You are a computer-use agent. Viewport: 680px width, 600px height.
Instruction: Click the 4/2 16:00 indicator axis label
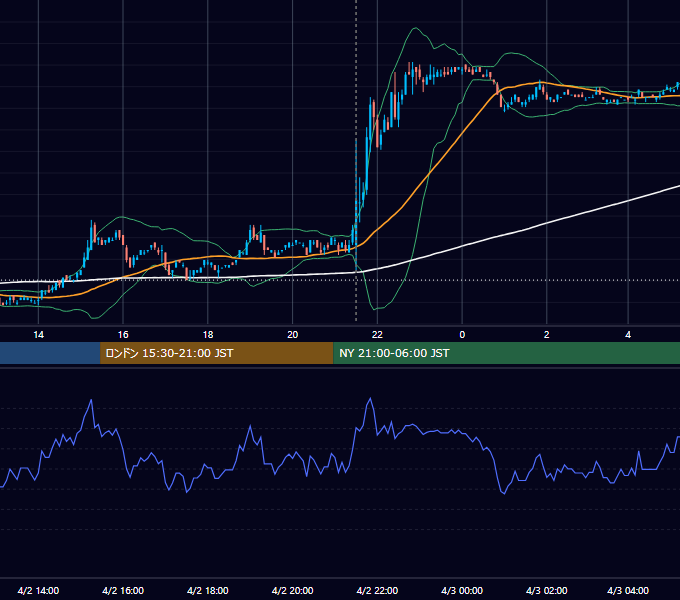point(123,590)
